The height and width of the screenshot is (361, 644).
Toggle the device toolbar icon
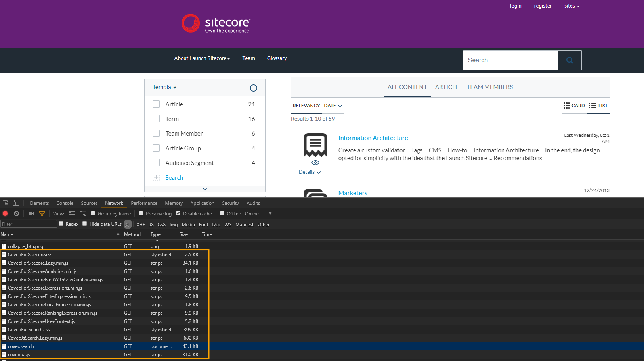tap(16, 203)
